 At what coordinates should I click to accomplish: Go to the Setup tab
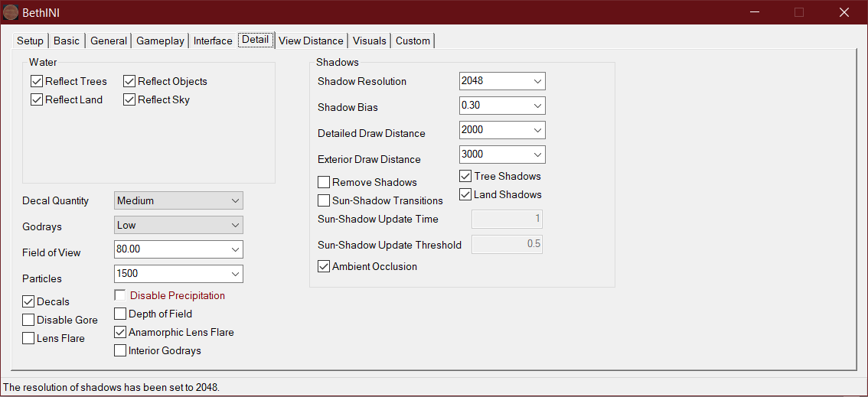[31, 41]
